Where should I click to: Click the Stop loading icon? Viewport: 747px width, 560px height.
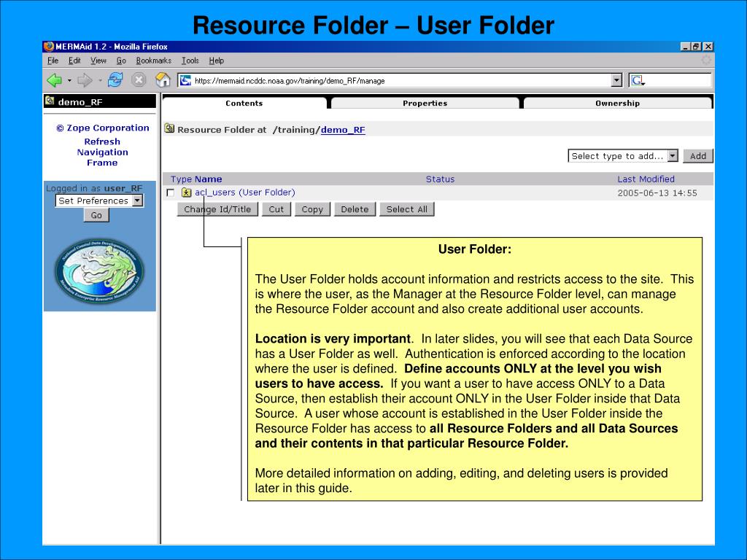coord(139,80)
